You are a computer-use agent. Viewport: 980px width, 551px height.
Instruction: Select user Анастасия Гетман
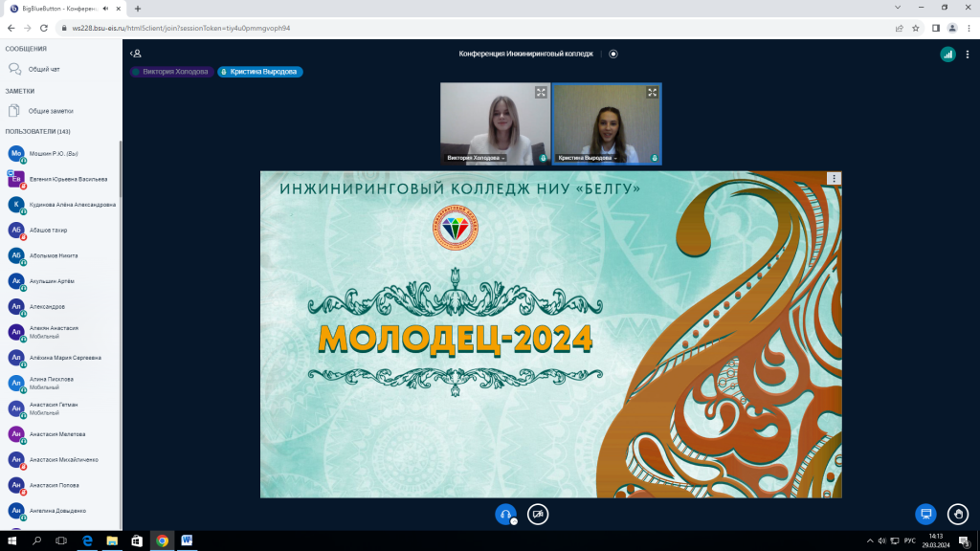click(60, 408)
